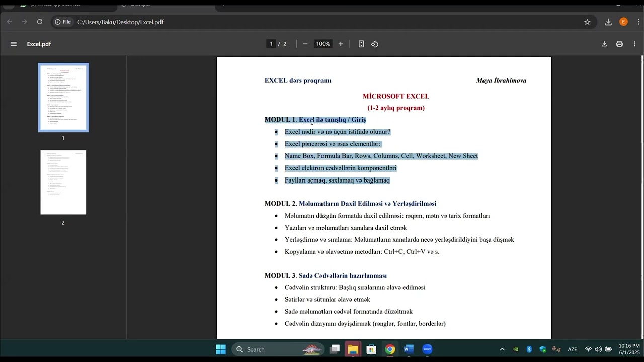Edit the current page number field

(x=271, y=44)
